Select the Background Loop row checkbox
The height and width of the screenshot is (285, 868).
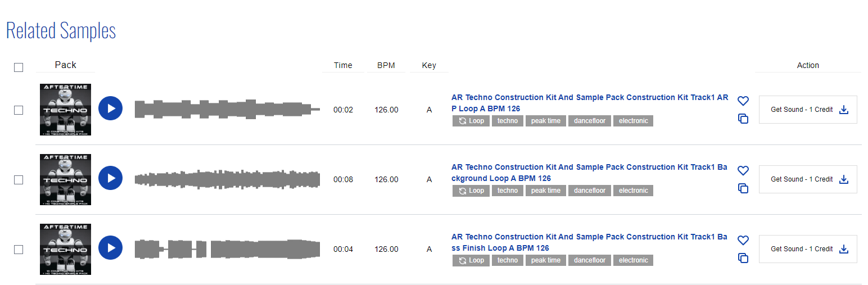(19, 180)
